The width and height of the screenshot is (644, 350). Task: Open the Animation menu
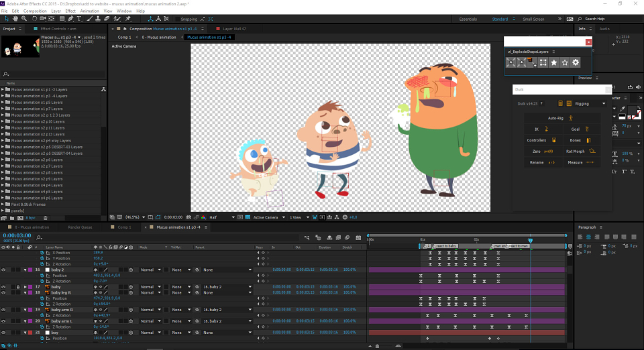coord(89,11)
